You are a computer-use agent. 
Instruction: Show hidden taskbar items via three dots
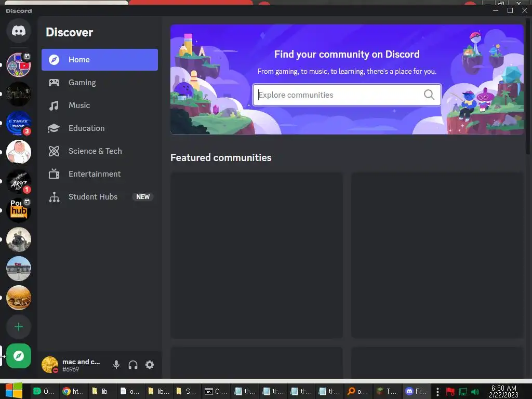click(437, 392)
